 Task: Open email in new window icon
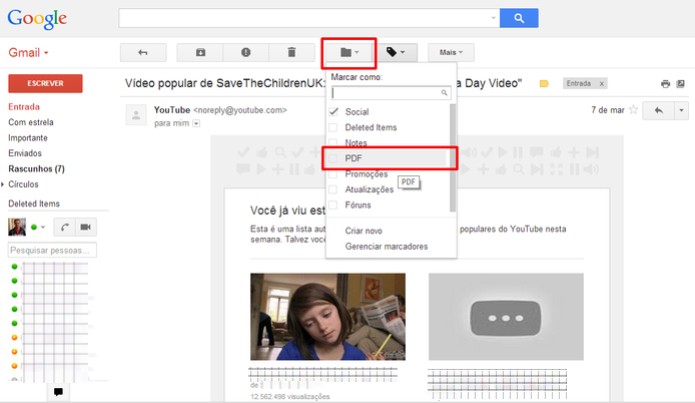click(x=680, y=83)
